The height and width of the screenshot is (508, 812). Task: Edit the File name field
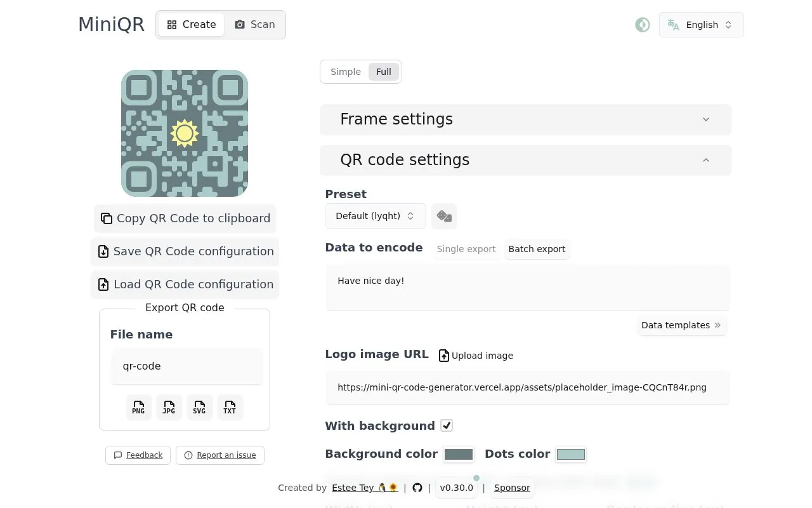pos(187,366)
